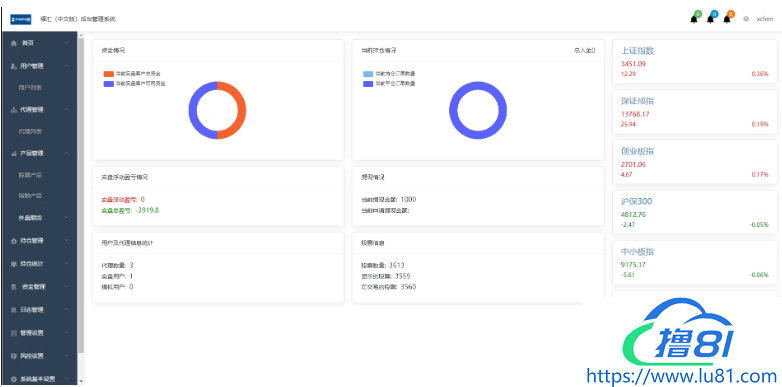This screenshot has height=387, width=782.
Task: Open the bell notification with green badge
Action: pyautogui.click(x=694, y=18)
